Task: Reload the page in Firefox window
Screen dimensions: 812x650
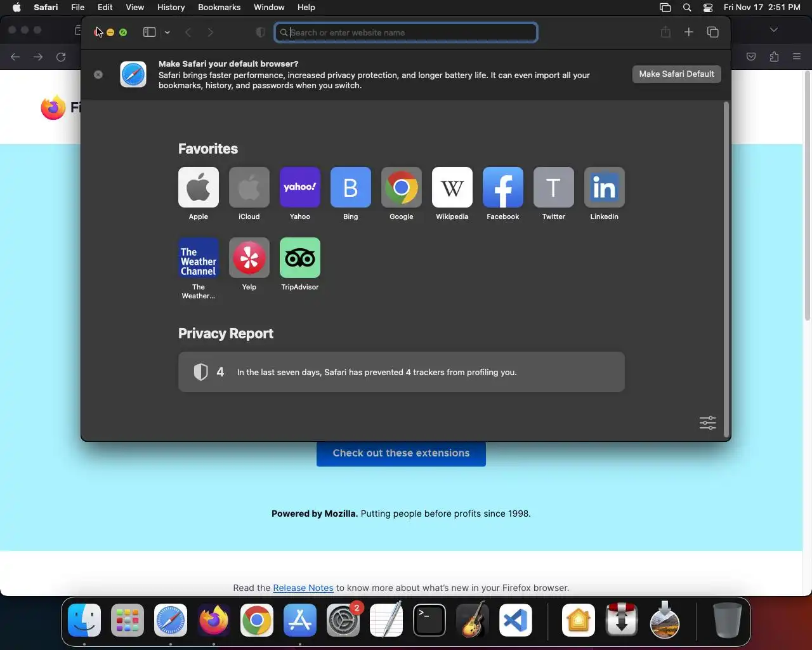Action: (x=61, y=57)
